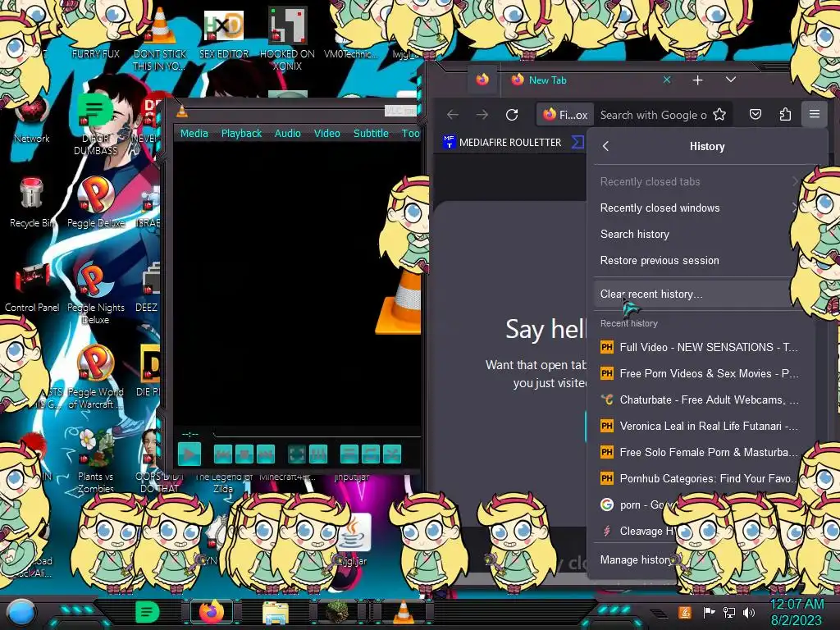Image resolution: width=840 pixels, height=630 pixels.
Task: Open the network tray icon
Action: pyautogui.click(x=729, y=612)
